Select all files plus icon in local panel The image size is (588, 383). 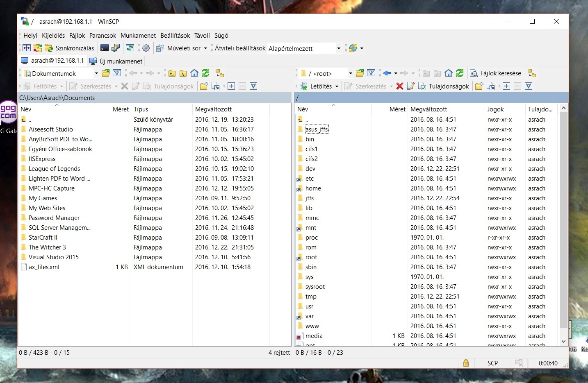pyautogui.click(x=231, y=86)
